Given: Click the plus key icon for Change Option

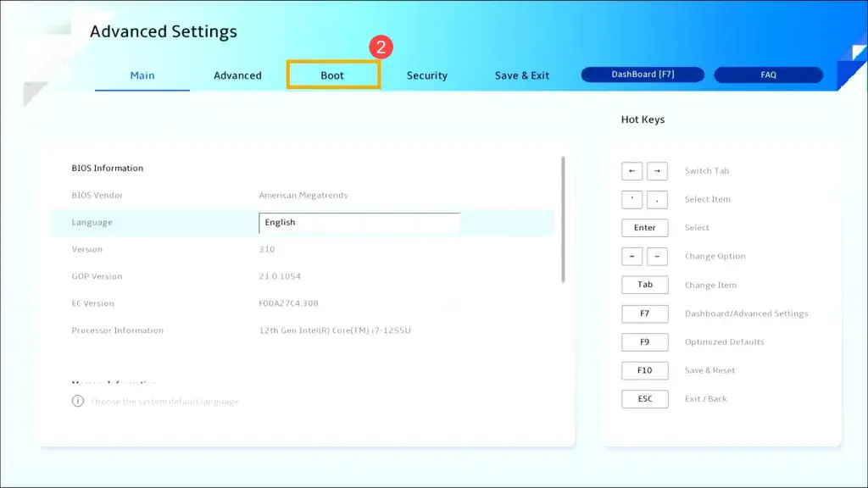Looking at the screenshot, I should coord(632,257).
